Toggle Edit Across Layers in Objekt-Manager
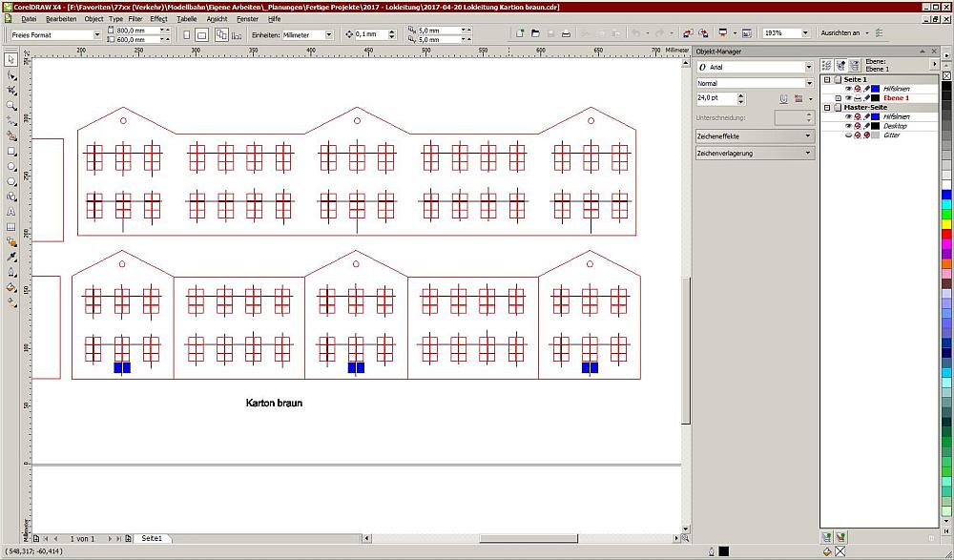Screen dimensions: 954x560 [840, 65]
